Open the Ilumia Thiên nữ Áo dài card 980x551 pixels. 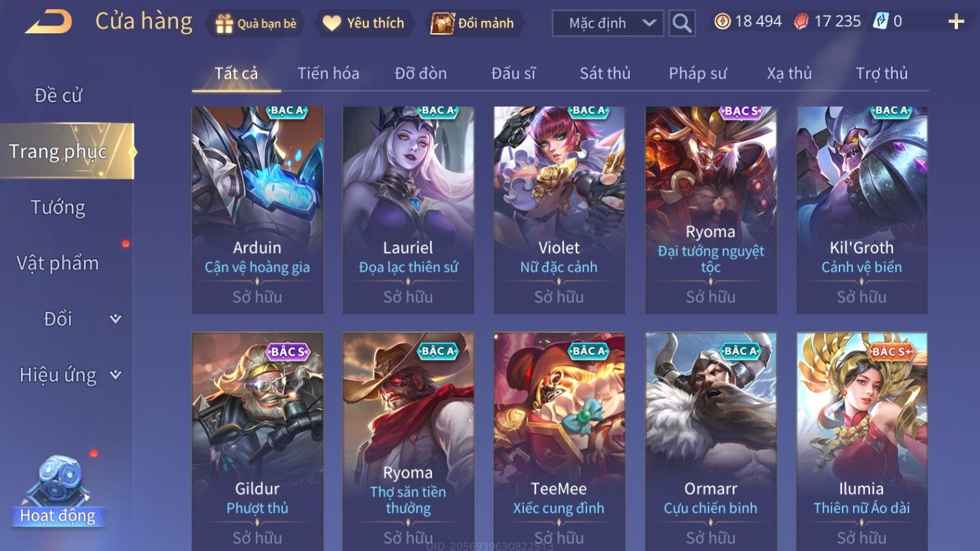pyautogui.click(x=862, y=442)
